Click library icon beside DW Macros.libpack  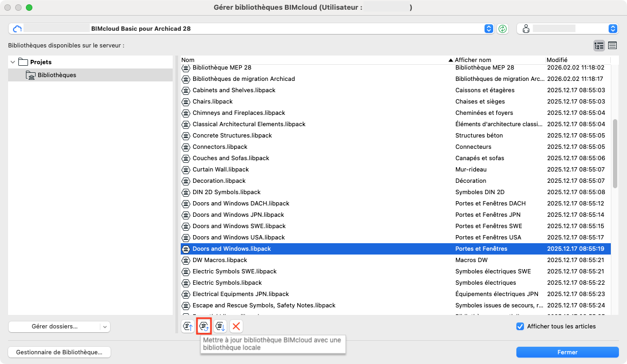click(x=186, y=260)
